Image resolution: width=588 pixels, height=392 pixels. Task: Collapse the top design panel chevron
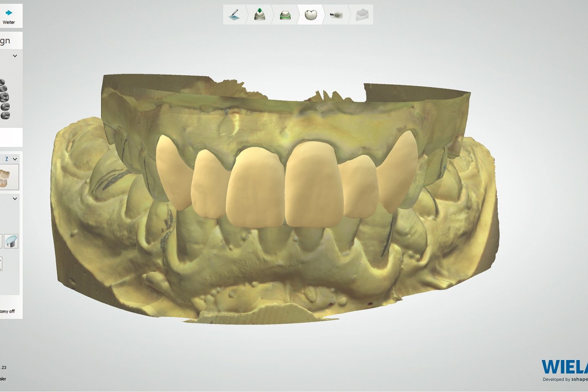pyautogui.click(x=15, y=56)
